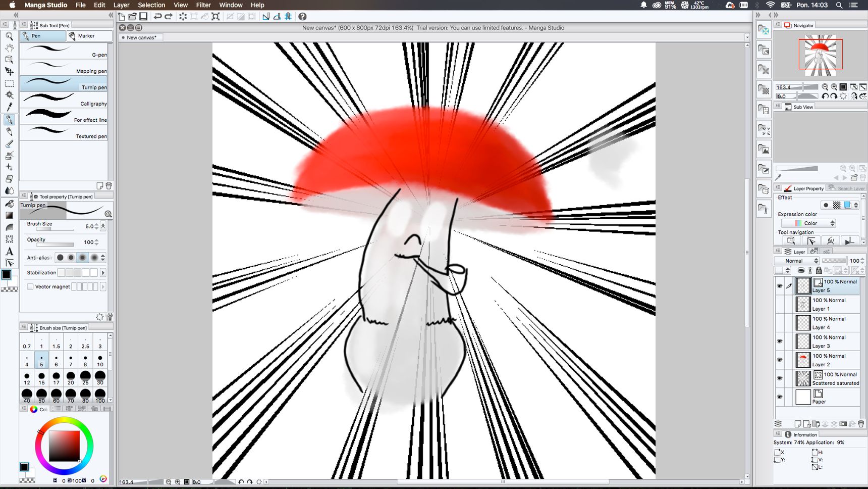Viewport: 868px width, 489px height.
Task: Click the Navigator zoom slider
Action: (796, 87)
